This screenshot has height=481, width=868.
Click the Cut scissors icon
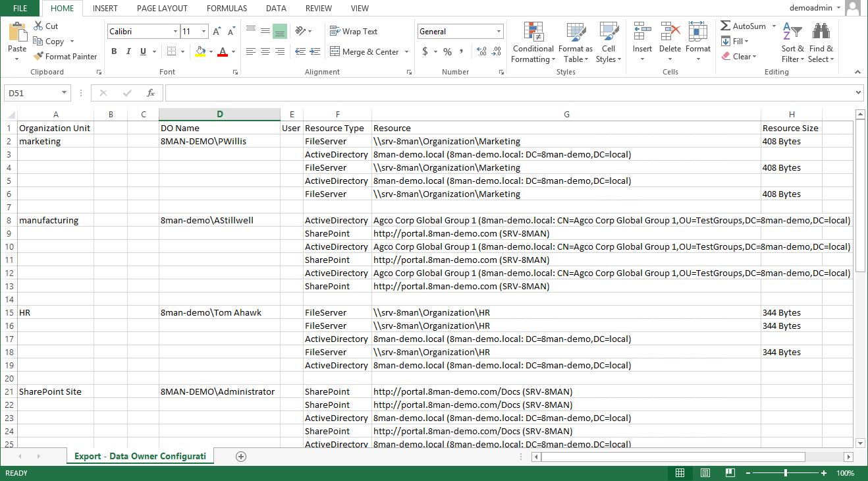38,26
